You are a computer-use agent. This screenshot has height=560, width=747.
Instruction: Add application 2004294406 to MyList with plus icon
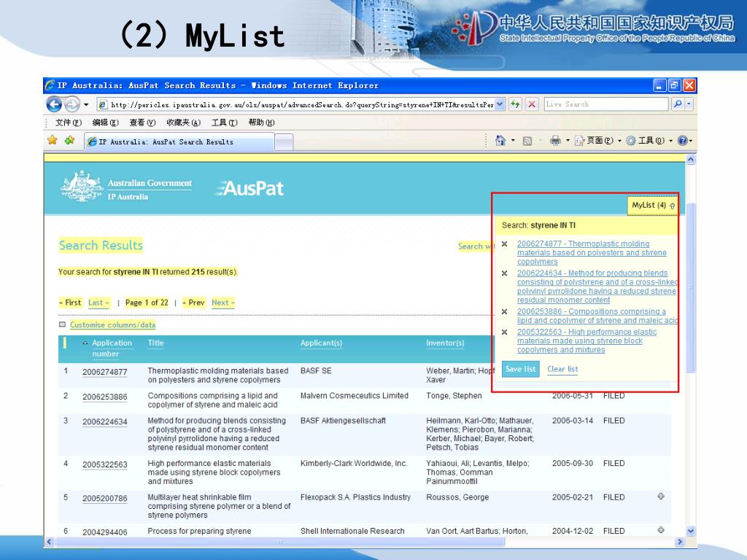point(661,530)
